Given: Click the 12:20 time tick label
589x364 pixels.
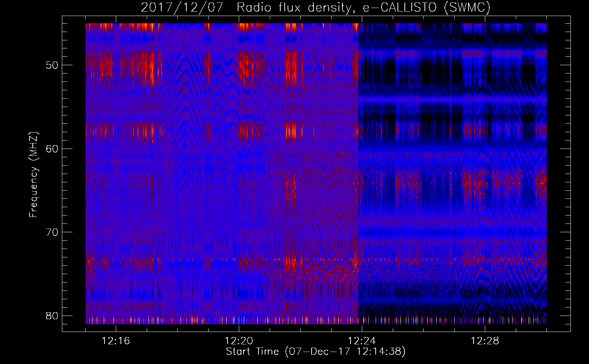Looking at the screenshot, I should click(239, 341).
